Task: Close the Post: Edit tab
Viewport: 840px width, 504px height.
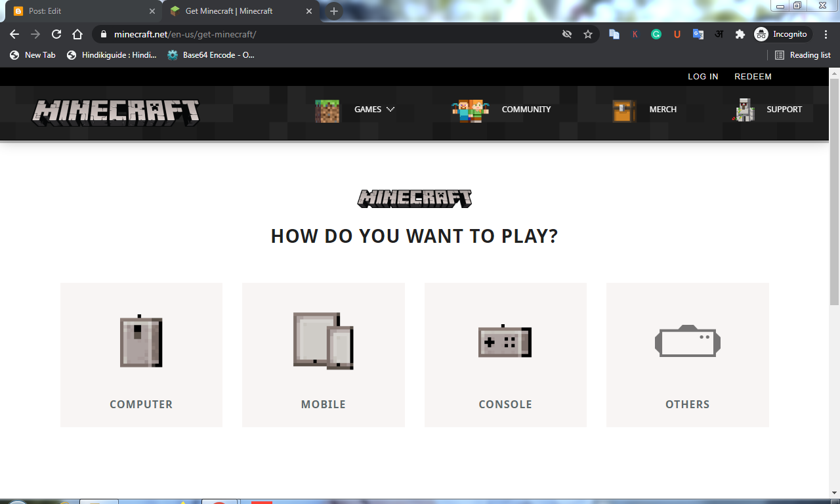Action: coord(152,11)
